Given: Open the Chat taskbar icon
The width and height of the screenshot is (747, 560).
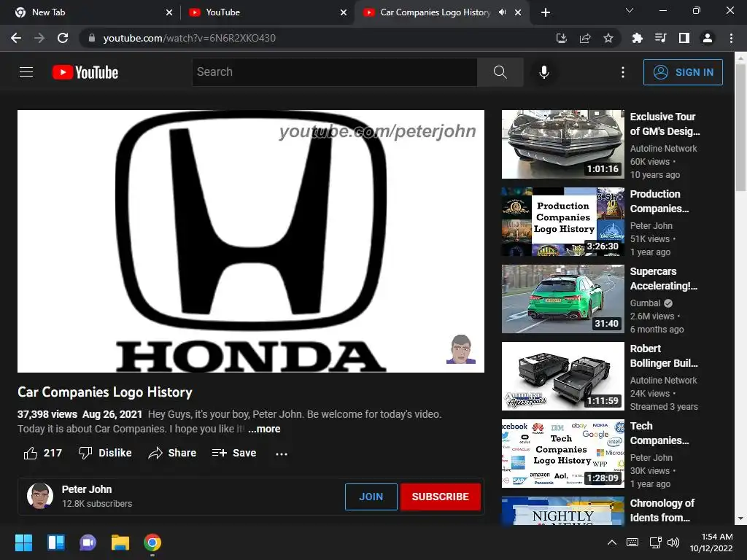Looking at the screenshot, I should tap(88, 542).
